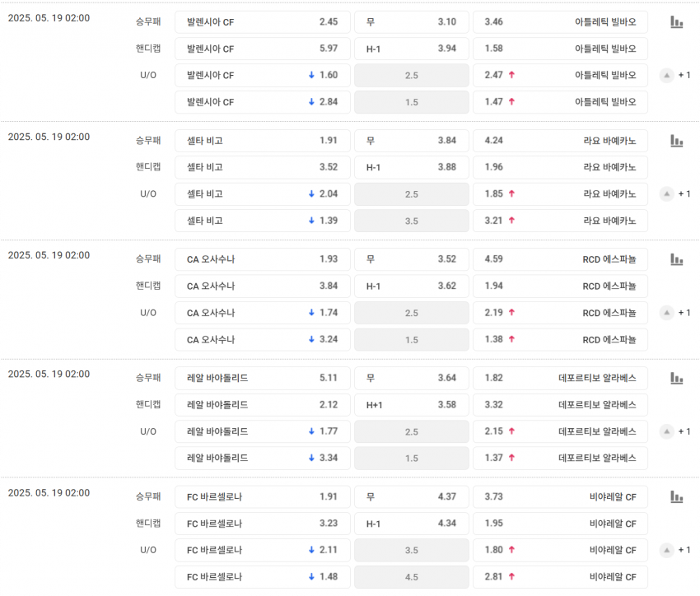Image resolution: width=700 pixels, height=596 pixels.
Task: Open statistics chart icon for FC Barcelona match
Action: click(676, 496)
